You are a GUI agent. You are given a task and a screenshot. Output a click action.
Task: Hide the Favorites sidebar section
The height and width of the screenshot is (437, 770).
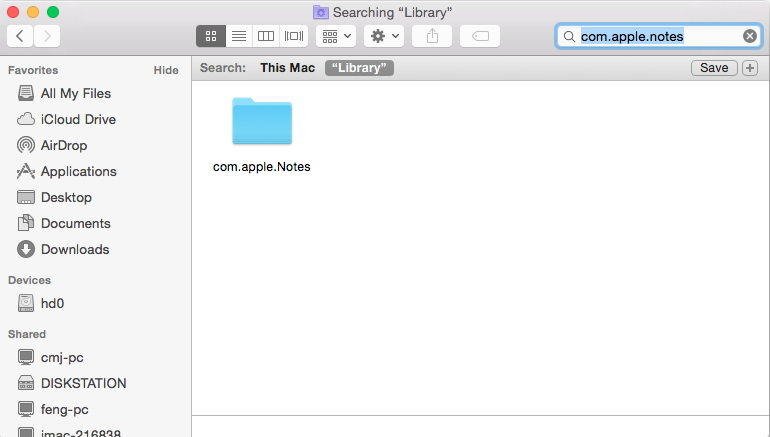165,70
